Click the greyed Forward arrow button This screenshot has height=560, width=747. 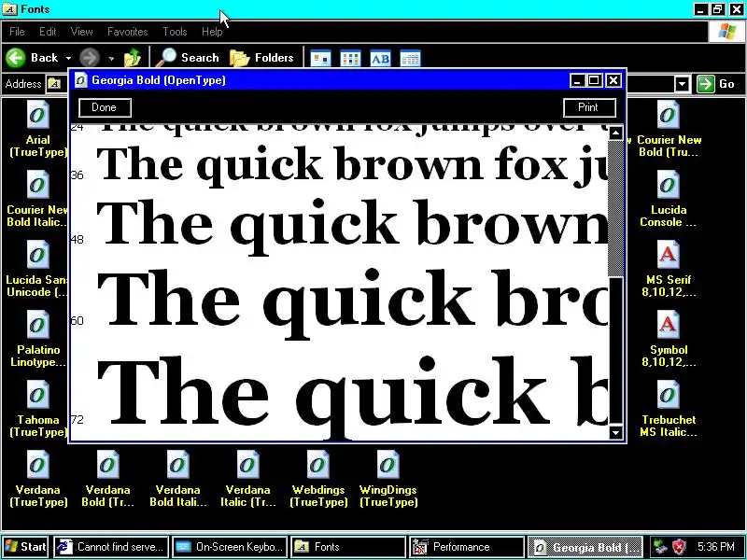[89, 58]
